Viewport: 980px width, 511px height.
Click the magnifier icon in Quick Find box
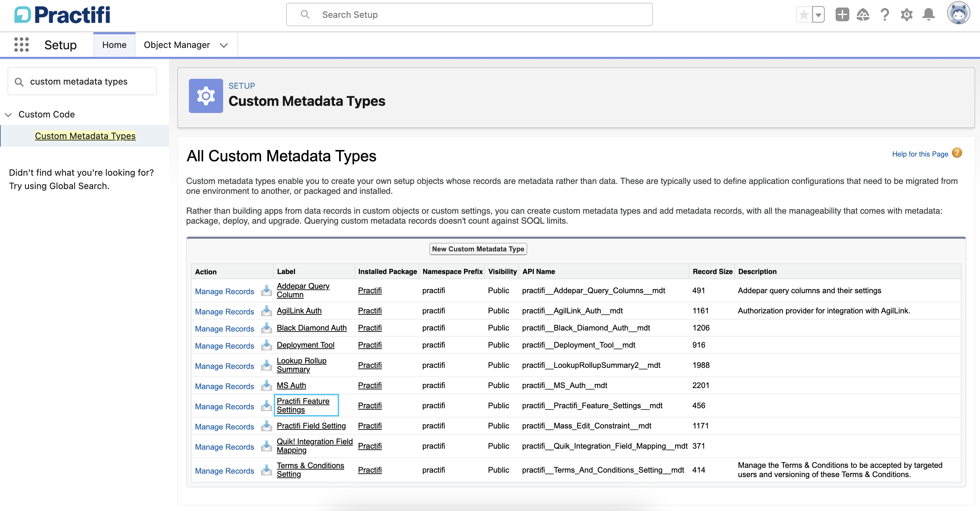pyautogui.click(x=19, y=82)
